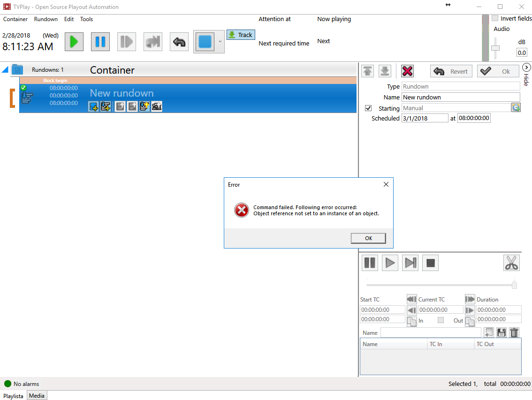532x400 pixels.
Task: Click the scissors trim icon
Action: pyautogui.click(x=511, y=263)
